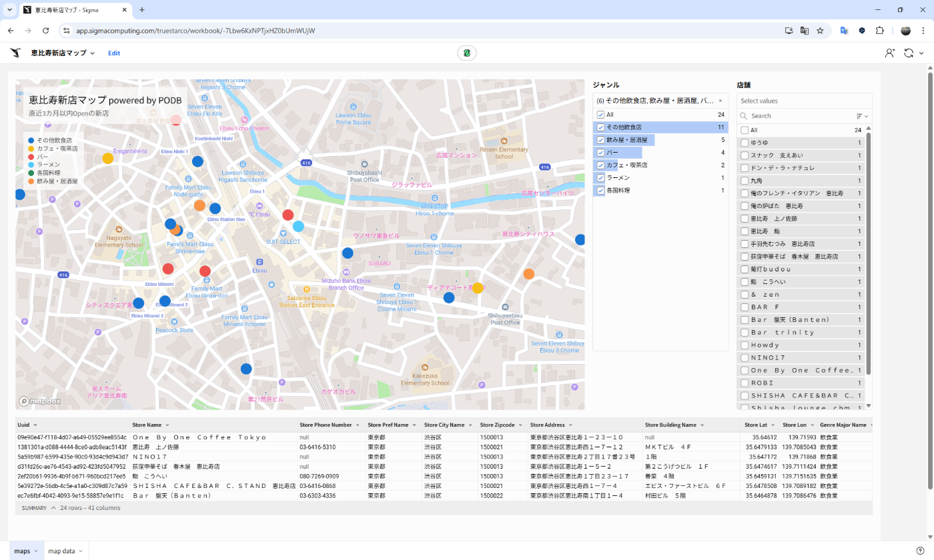Open the Chrome three-dot menu
934x560 pixels.
click(x=923, y=31)
